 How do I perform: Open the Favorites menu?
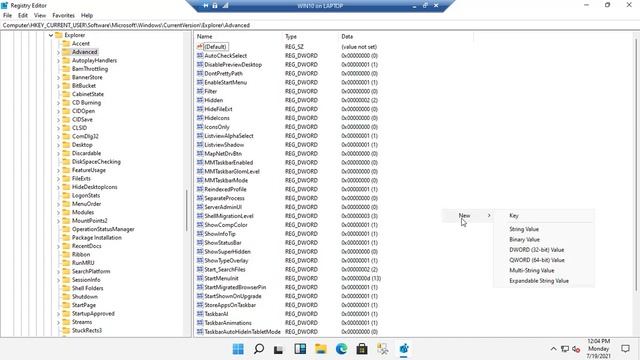click(x=63, y=16)
